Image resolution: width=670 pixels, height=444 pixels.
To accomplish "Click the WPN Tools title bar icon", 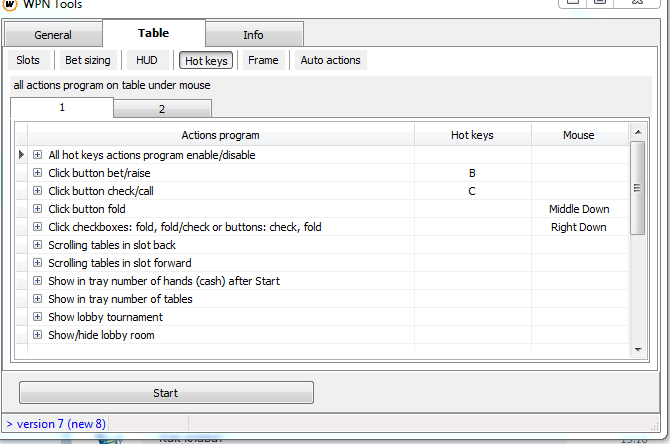I will coord(9,4).
